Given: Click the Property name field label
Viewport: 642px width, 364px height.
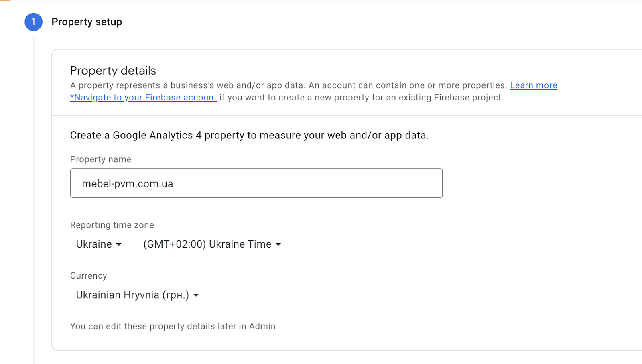Looking at the screenshot, I should pos(101,159).
